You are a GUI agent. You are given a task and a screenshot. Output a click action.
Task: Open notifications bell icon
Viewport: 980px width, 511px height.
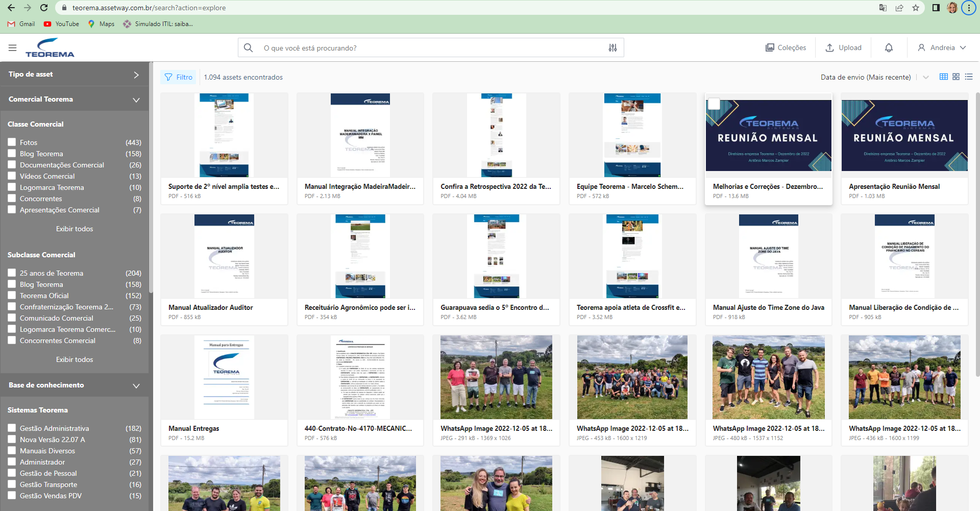point(889,47)
